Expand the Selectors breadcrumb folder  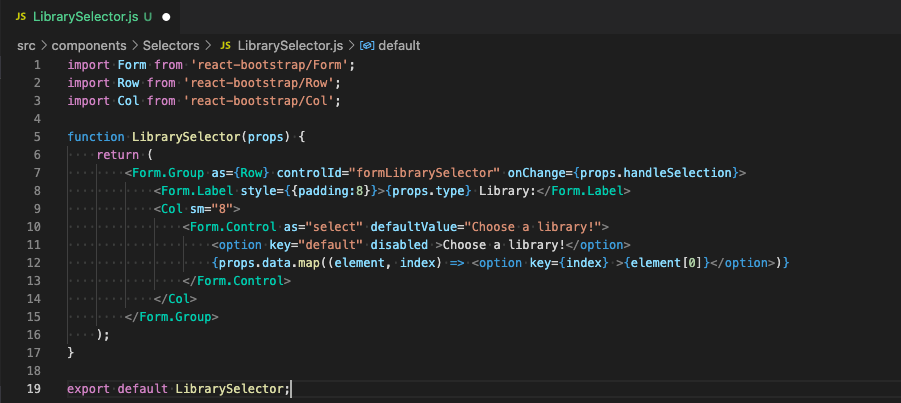(171, 46)
